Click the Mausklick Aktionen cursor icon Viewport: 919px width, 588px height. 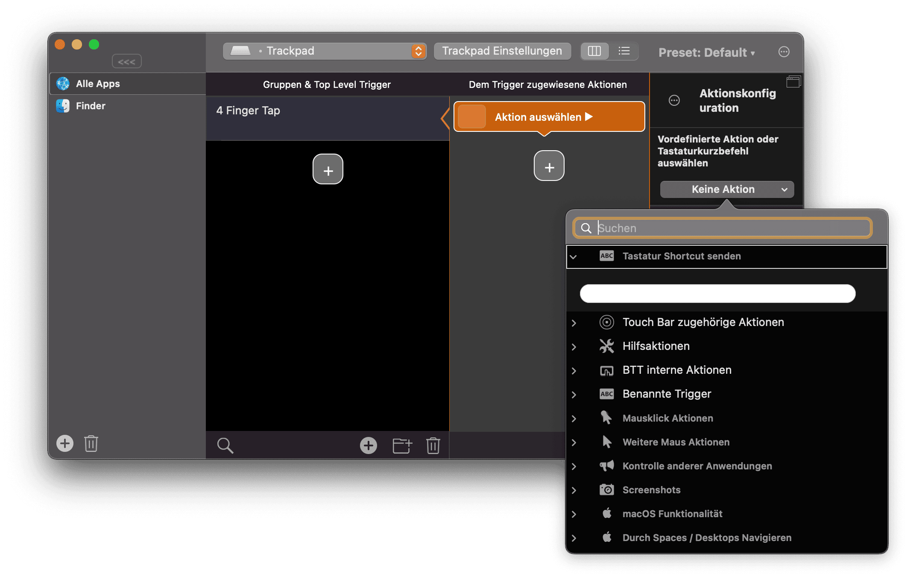pos(607,418)
